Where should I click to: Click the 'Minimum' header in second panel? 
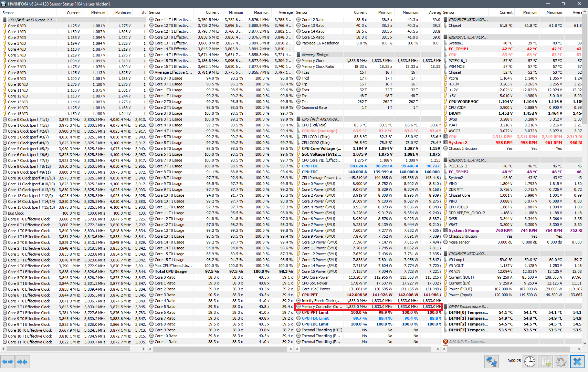(235, 12)
